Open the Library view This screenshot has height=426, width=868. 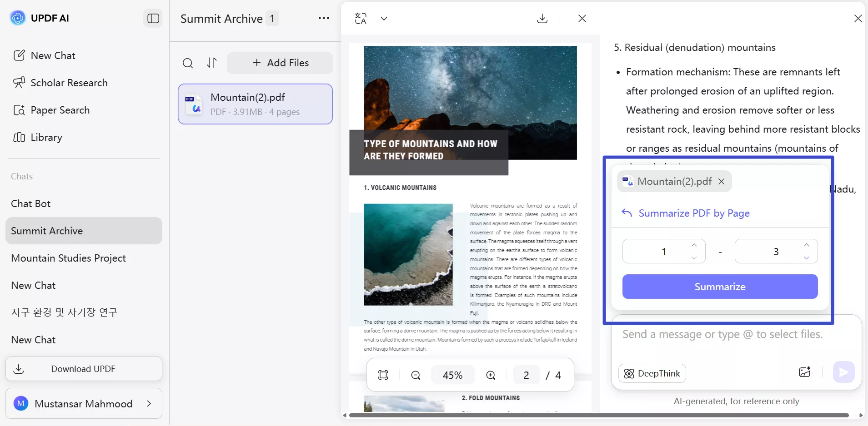[46, 137]
